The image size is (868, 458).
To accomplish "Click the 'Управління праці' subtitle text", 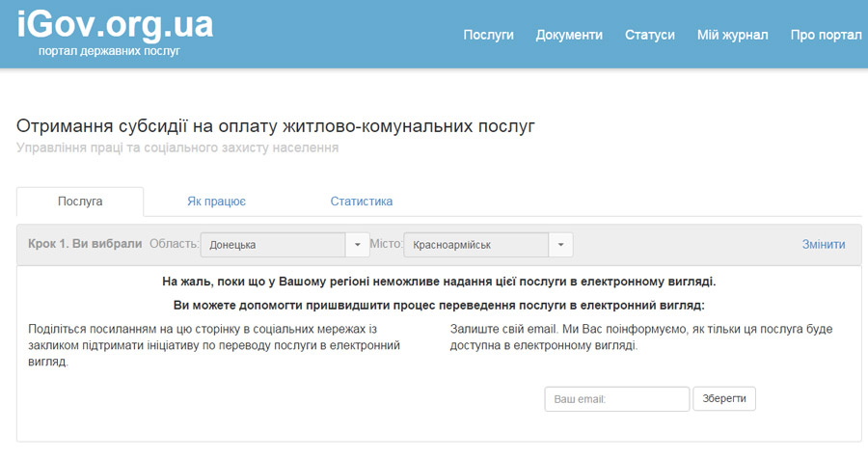I will [177, 148].
